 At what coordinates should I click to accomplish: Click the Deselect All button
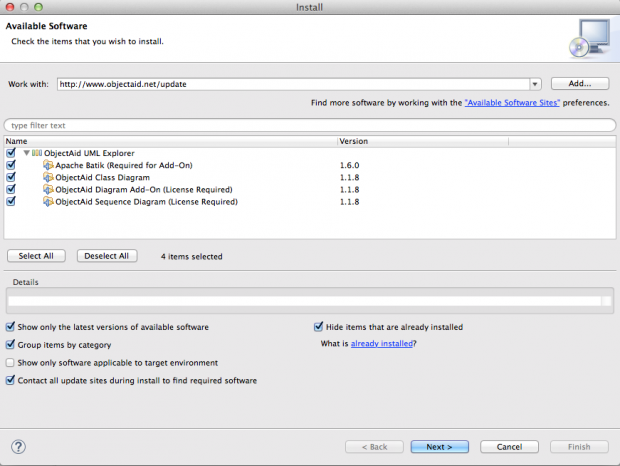pyautogui.click(x=107, y=256)
